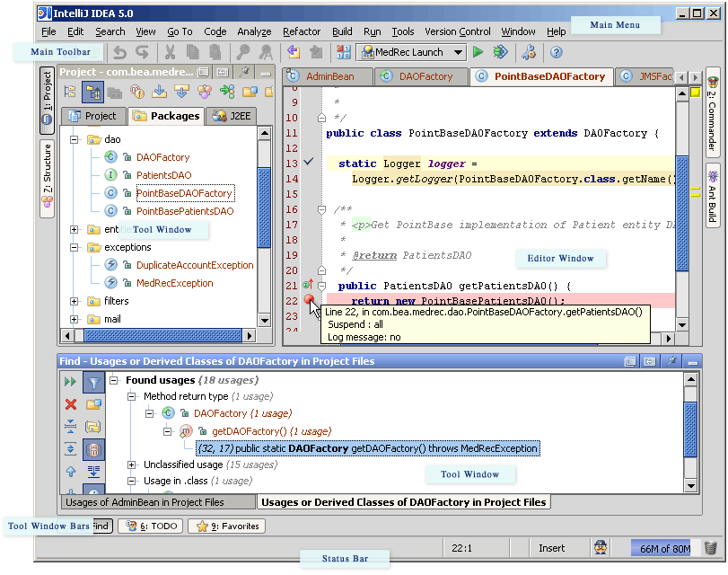Toggle pin on Find tool window header

point(671,361)
